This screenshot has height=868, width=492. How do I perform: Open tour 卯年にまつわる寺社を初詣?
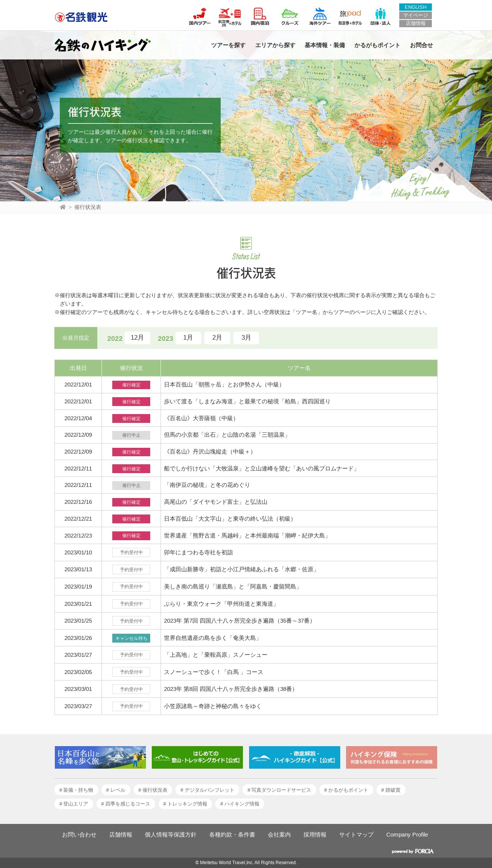coord(198,552)
